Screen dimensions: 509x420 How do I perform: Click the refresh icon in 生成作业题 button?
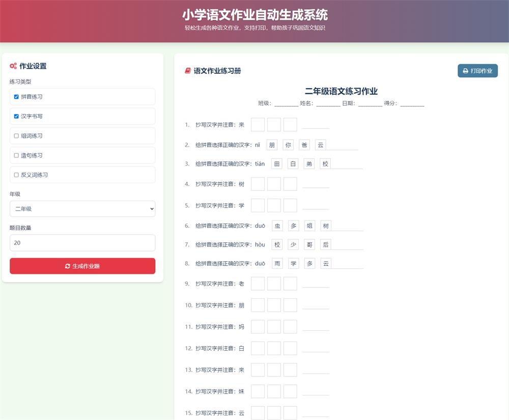[x=68, y=266]
